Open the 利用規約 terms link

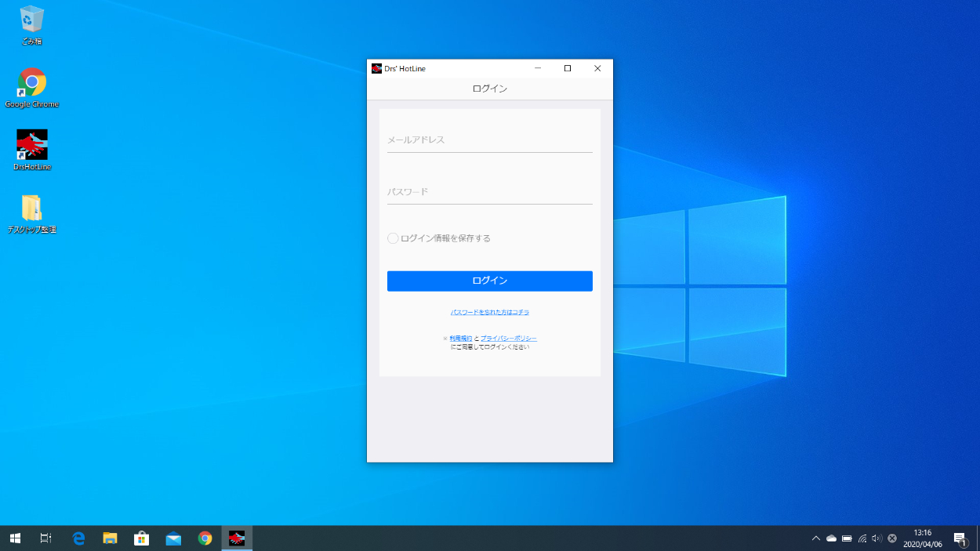click(x=461, y=338)
